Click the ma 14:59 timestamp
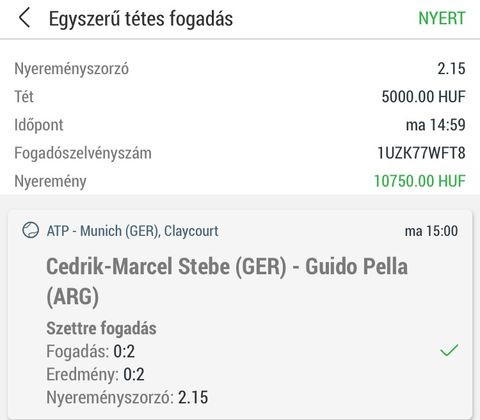 click(435, 125)
